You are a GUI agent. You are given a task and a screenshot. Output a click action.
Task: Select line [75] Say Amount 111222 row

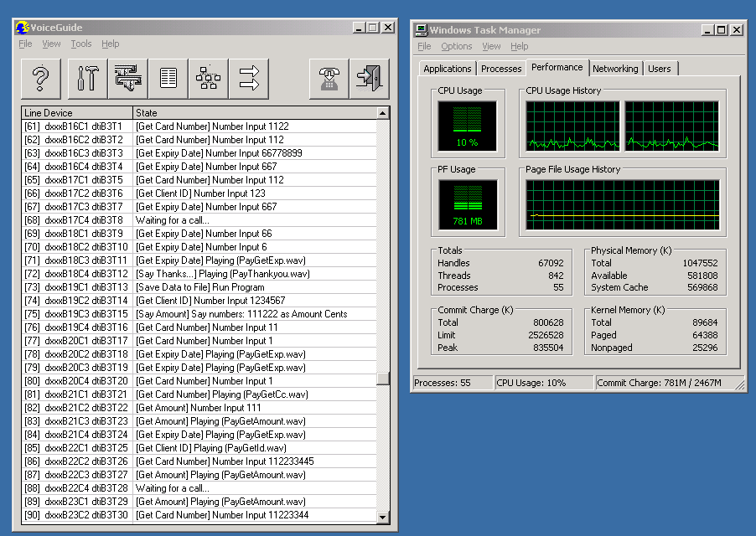coord(199,314)
